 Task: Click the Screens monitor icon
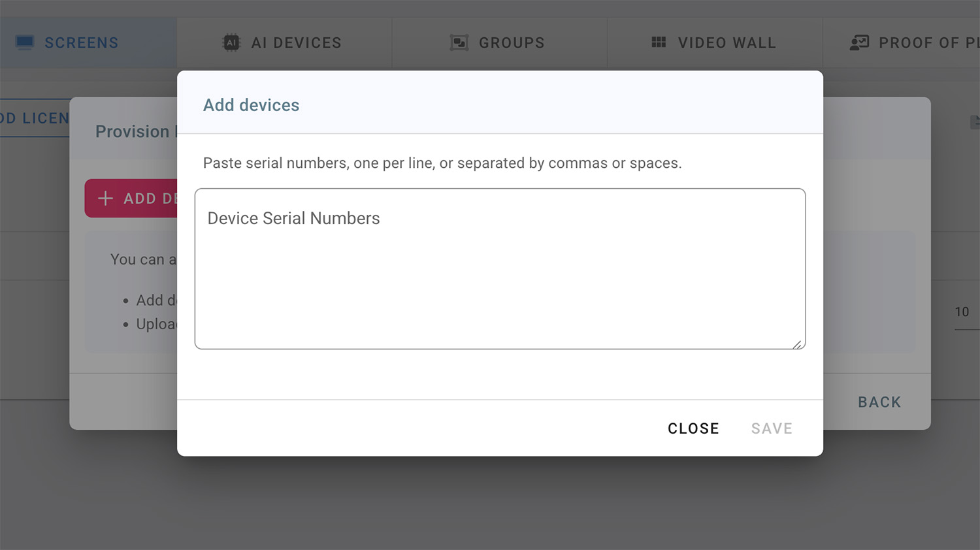pyautogui.click(x=25, y=42)
